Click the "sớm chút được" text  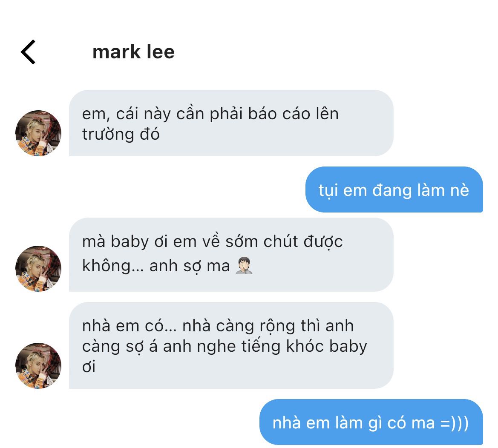click(284, 242)
